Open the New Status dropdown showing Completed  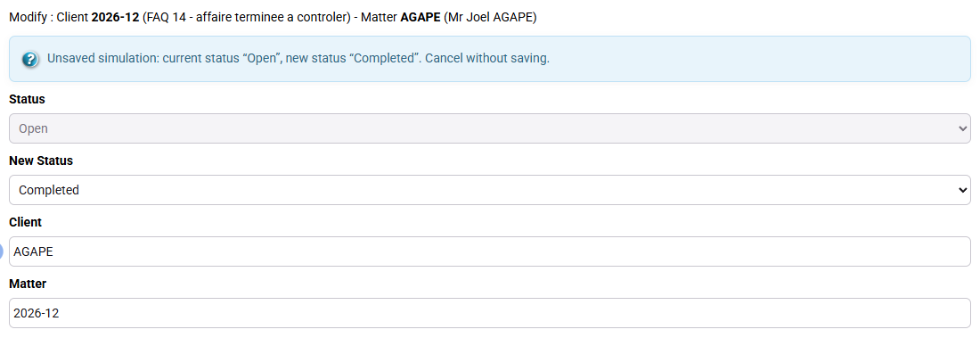click(x=489, y=190)
